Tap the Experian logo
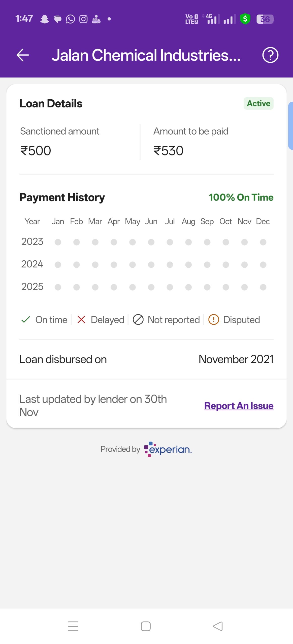Screen dimensions: 293x644 click(x=168, y=449)
